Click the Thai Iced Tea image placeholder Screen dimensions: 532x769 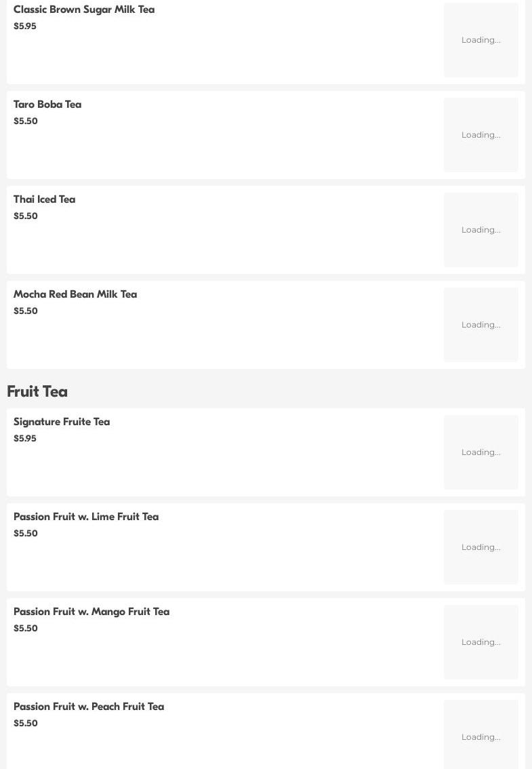point(480,230)
